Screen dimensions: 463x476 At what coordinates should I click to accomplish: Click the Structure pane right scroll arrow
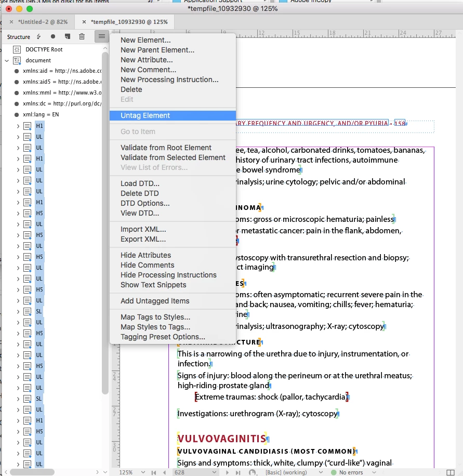97,472
